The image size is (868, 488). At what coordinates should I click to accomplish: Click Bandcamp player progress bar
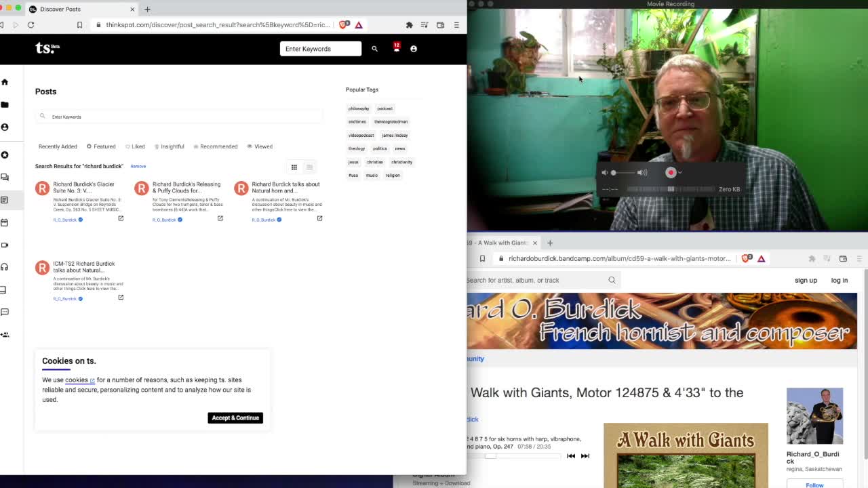(x=515, y=456)
